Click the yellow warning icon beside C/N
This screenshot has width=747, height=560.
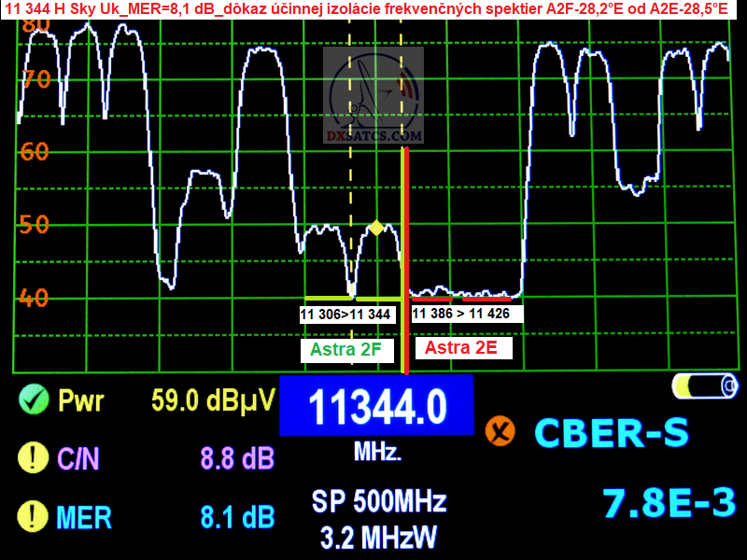[33, 457]
